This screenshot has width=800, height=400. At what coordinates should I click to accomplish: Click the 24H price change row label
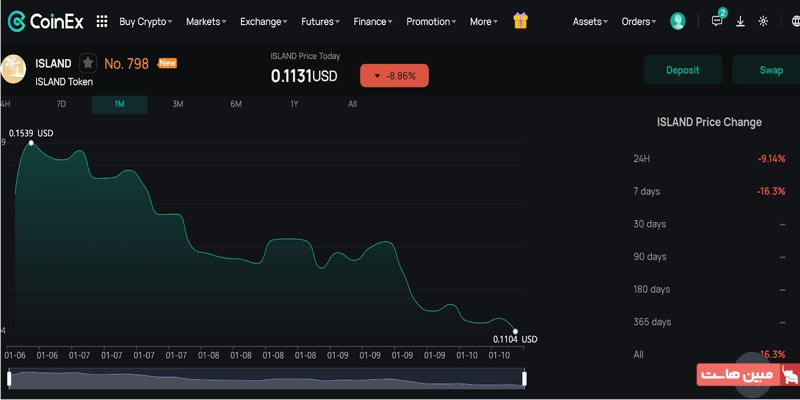coord(642,159)
